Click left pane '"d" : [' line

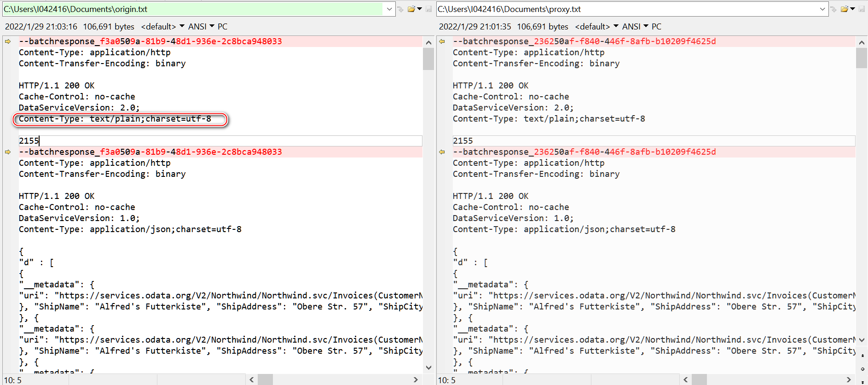pyautogui.click(x=36, y=262)
